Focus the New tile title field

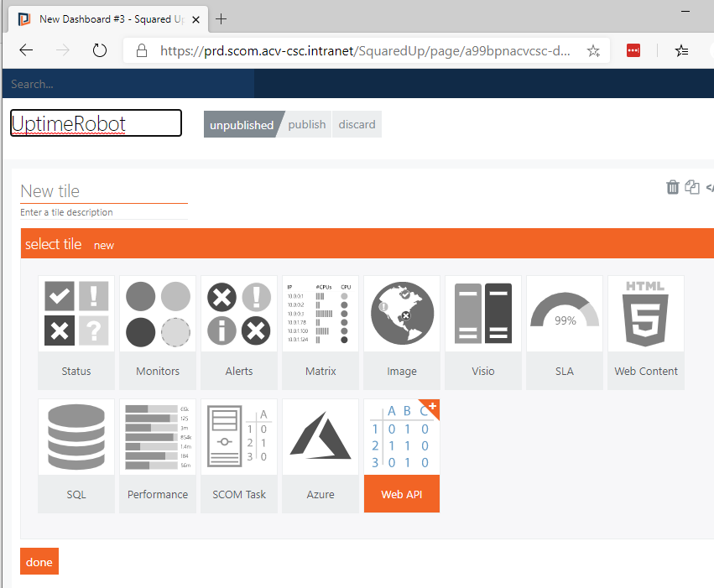(x=104, y=191)
